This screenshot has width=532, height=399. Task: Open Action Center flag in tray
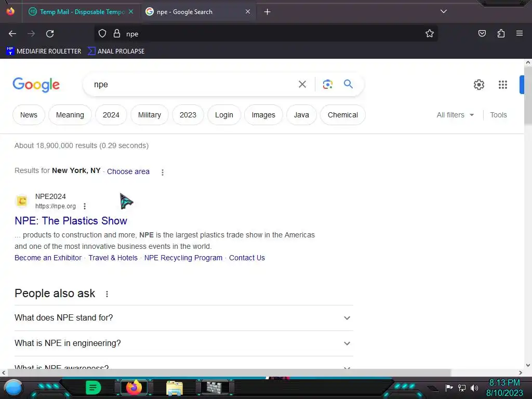[449, 388]
